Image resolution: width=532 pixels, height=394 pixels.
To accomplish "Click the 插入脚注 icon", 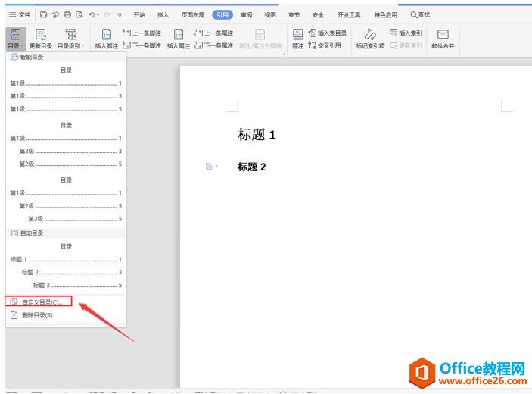I will pos(107,34).
